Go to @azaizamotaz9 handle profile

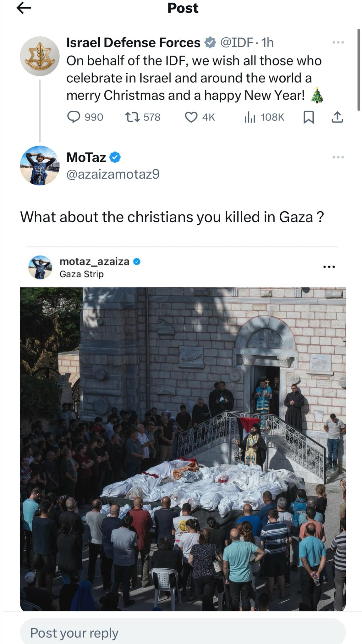[x=113, y=174]
